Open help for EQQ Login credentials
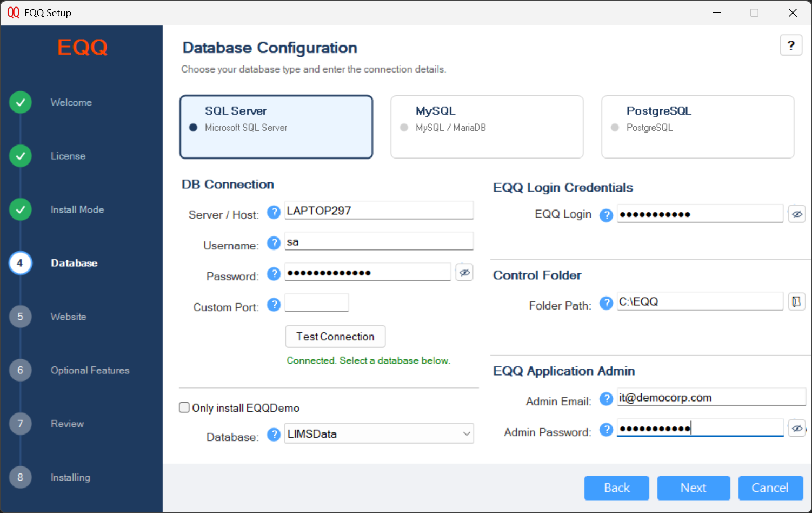This screenshot has height=513, width=812. coord(606,215)
